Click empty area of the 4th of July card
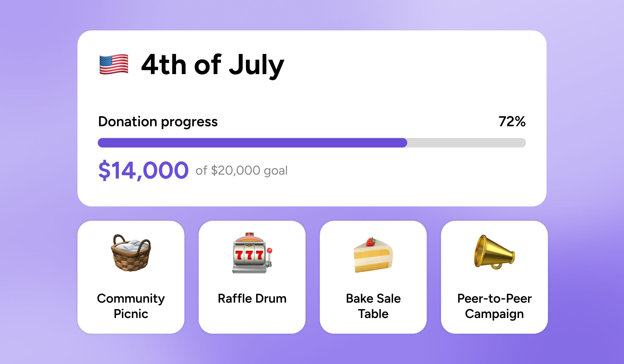The width and height of the screenshot is (624, 364). pyautogui.click(x=416, y=78)
